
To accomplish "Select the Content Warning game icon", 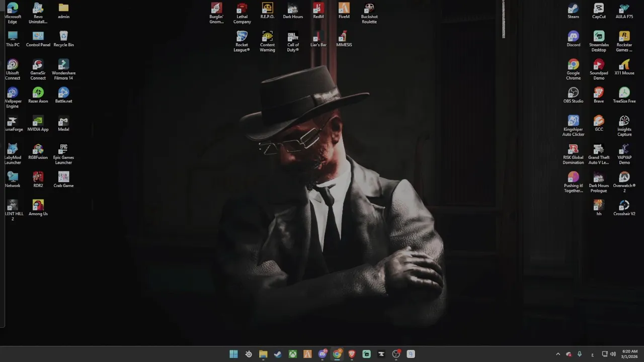I will tap(267, 42).
